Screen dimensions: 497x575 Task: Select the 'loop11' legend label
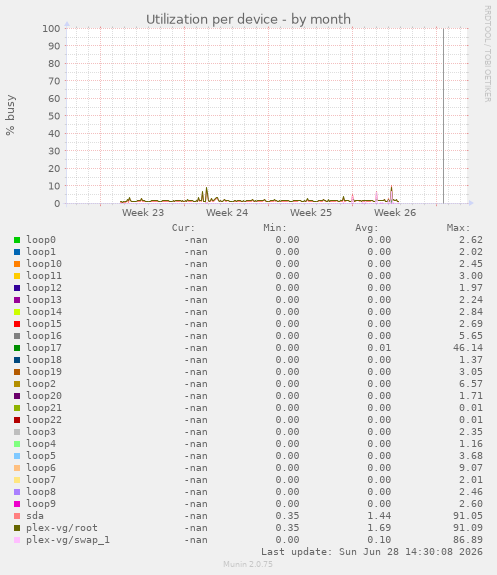pos(44,276)
